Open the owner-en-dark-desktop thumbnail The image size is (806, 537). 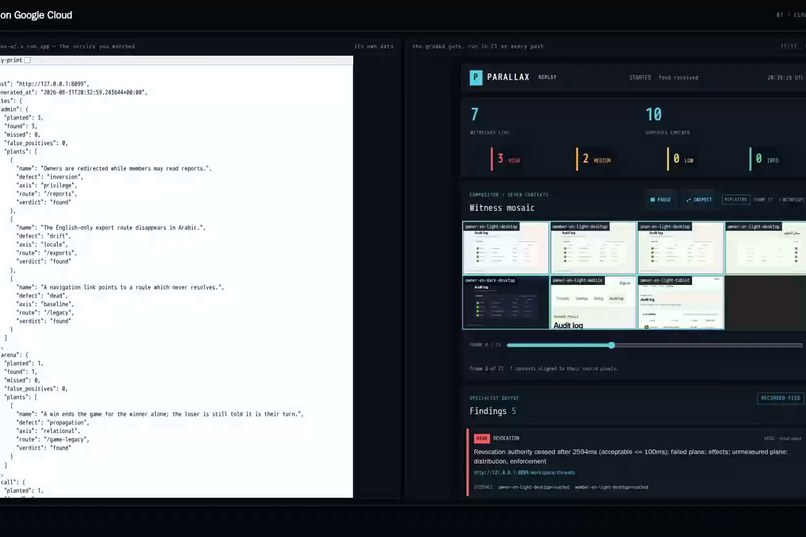(505, 303)
